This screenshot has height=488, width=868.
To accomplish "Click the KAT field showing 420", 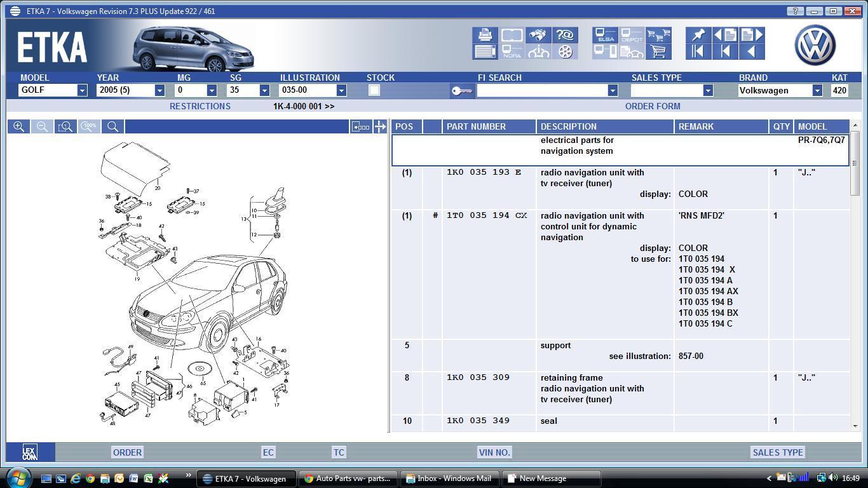I will point(839,90).
